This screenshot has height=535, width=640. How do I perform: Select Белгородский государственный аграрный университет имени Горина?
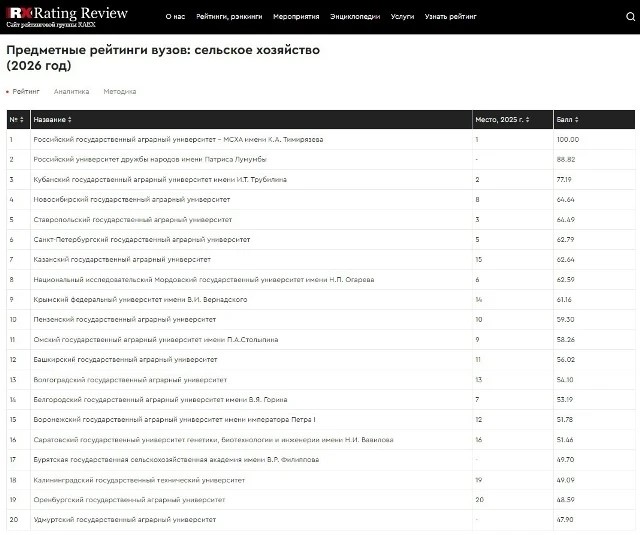click(160, 400)
